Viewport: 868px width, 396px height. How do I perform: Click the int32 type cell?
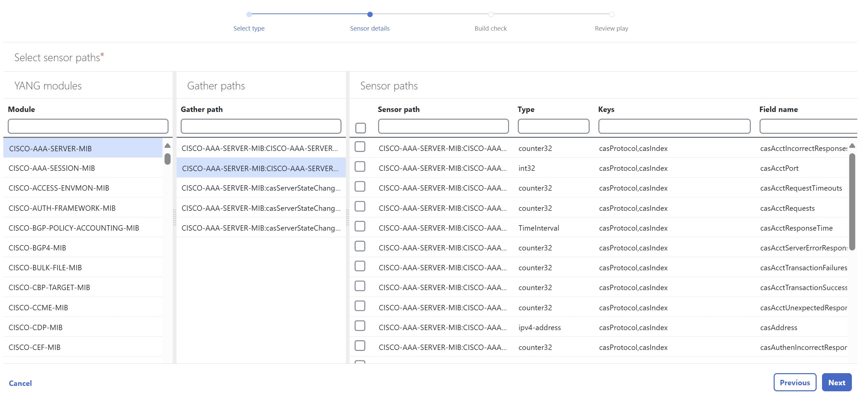(526, 168)
